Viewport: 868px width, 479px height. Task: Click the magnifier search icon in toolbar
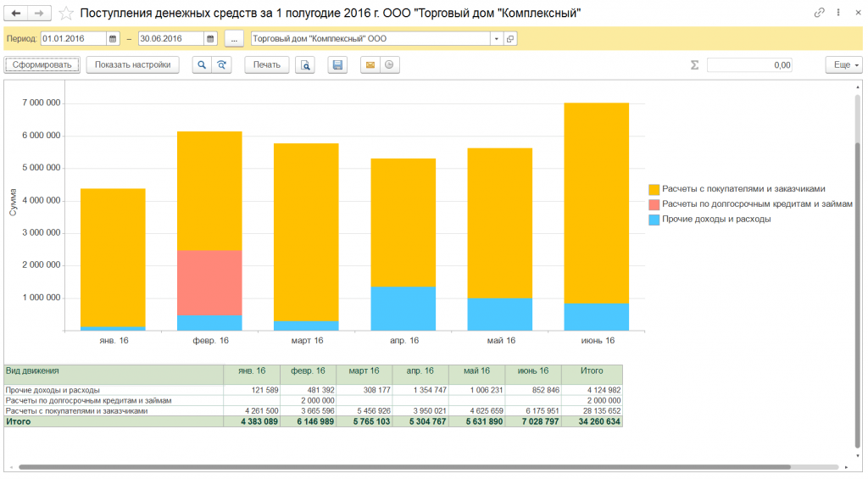[x=202, y=65]
